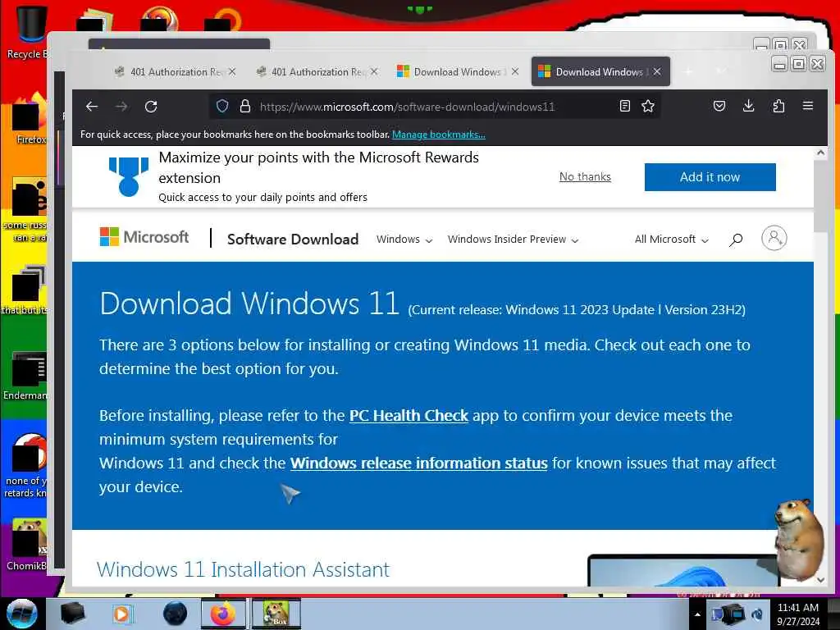Expand the All Microsoft dropdown
Screen dimensions: 840x630
click(671, 240)
